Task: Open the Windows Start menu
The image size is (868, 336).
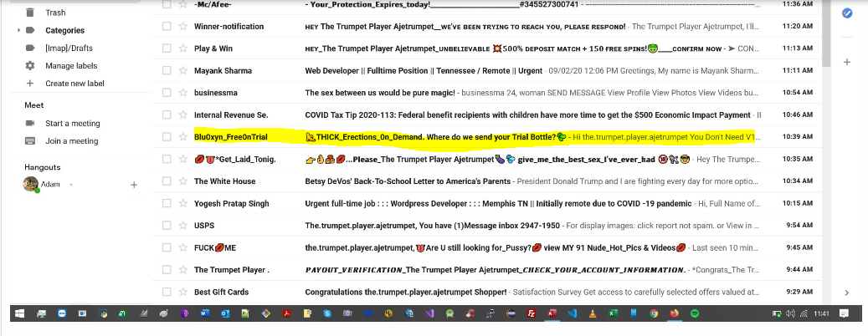Action: point(19,313)
